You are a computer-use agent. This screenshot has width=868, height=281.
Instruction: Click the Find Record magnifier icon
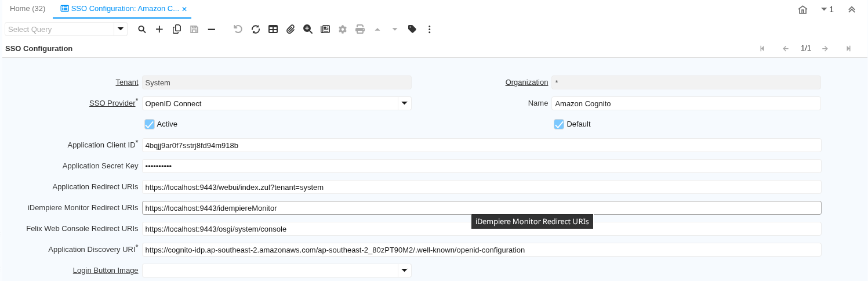tap(141, 29)
